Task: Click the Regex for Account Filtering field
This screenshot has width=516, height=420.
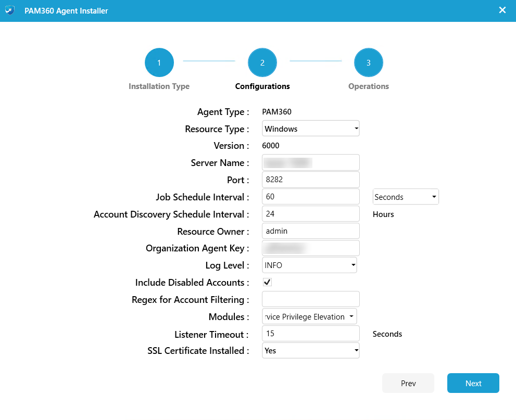Action: point(311,299)
